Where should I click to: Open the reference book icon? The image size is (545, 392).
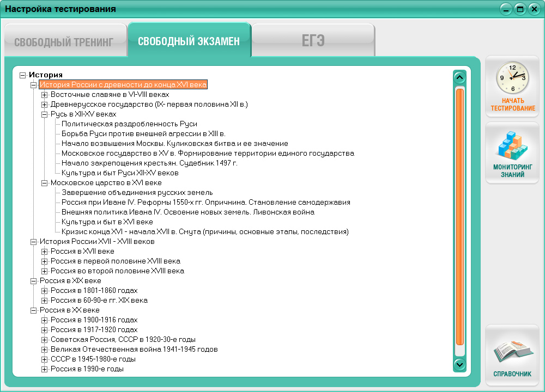pos(513,351)
